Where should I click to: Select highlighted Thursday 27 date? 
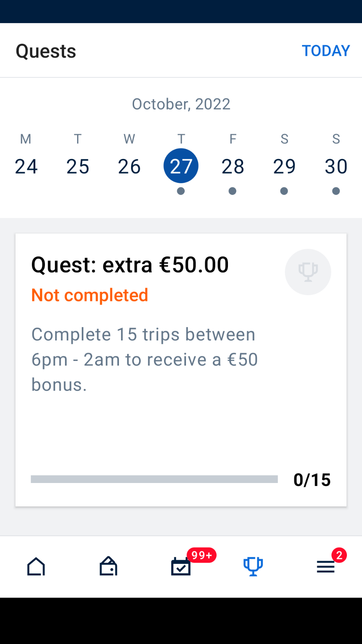[181, 166]
